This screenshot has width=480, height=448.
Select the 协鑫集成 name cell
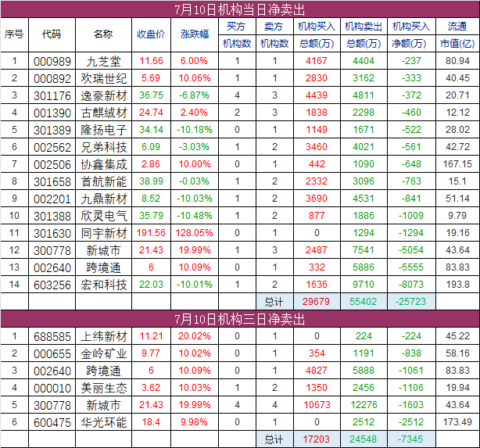[x=104, y=164]
